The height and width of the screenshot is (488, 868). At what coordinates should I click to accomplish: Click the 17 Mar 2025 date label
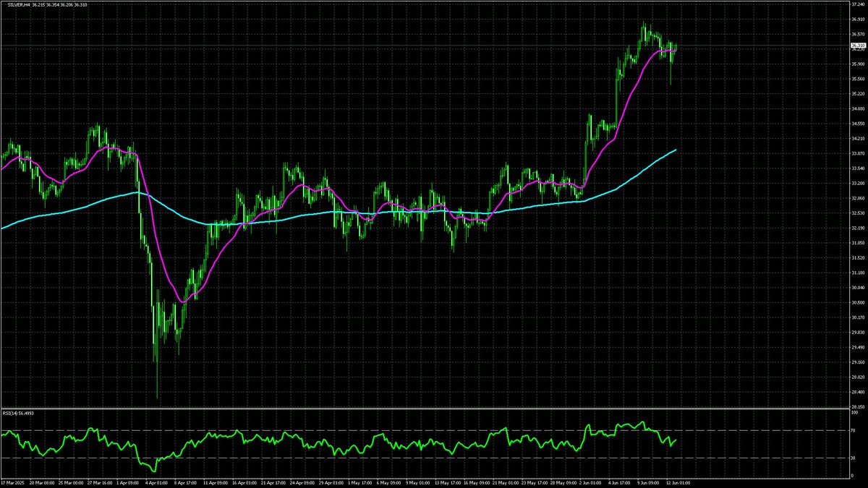coord(12,481)
